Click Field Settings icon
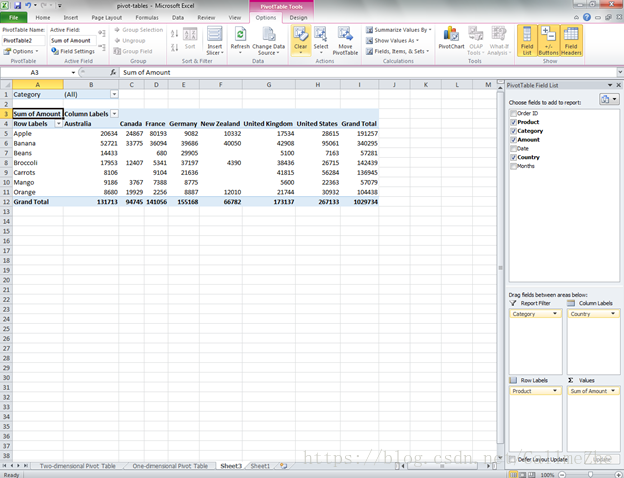 (55, 51)
